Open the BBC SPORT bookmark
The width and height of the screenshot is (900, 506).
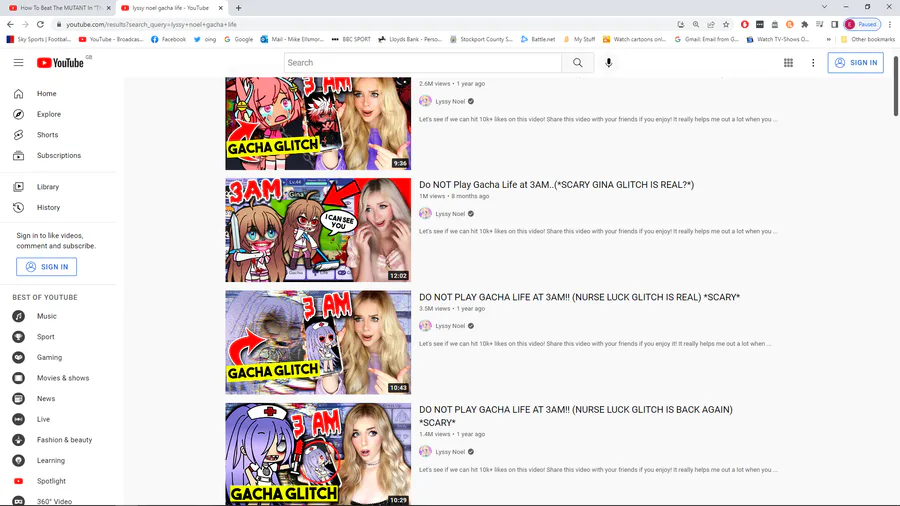[351, 40]
